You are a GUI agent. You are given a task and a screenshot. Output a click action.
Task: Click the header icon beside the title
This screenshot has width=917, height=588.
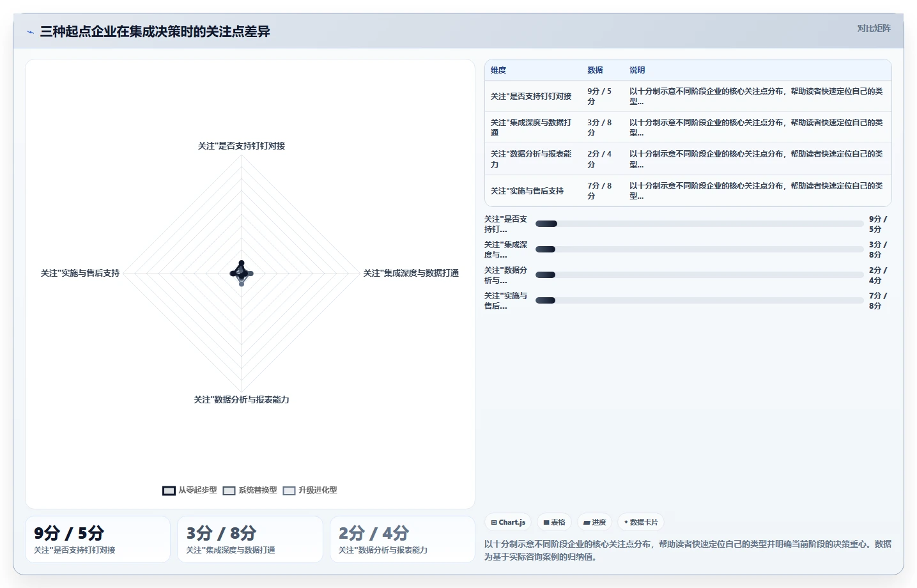30,32
